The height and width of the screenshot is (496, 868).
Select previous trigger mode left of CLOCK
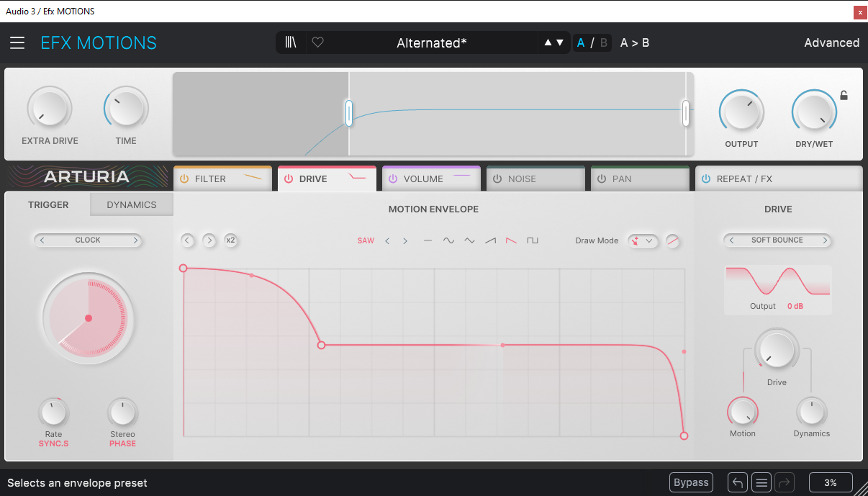pos(42,240)
